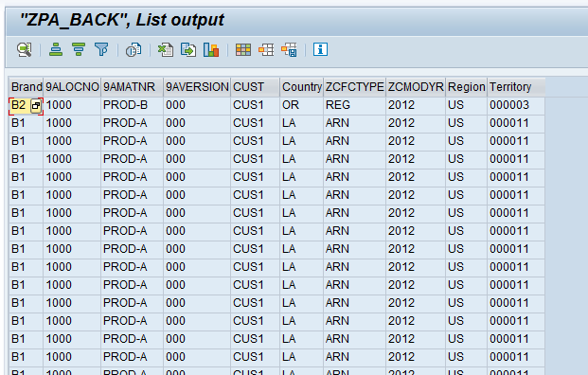This screenshot has height=375, width=588.
Task: Set a filter with the funnel icon
Action: (101, 49)
